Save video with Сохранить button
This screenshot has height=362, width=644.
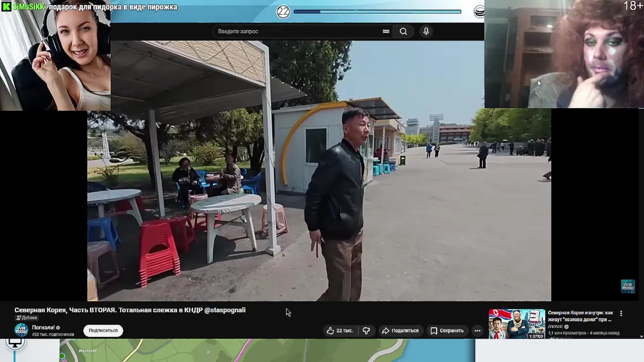pos(447,330)
